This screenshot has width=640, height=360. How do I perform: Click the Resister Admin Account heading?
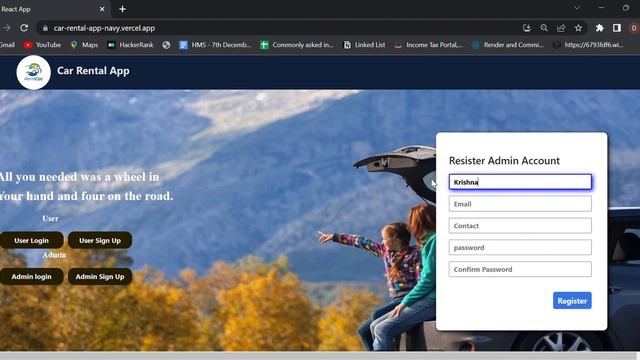click(504, 160)
